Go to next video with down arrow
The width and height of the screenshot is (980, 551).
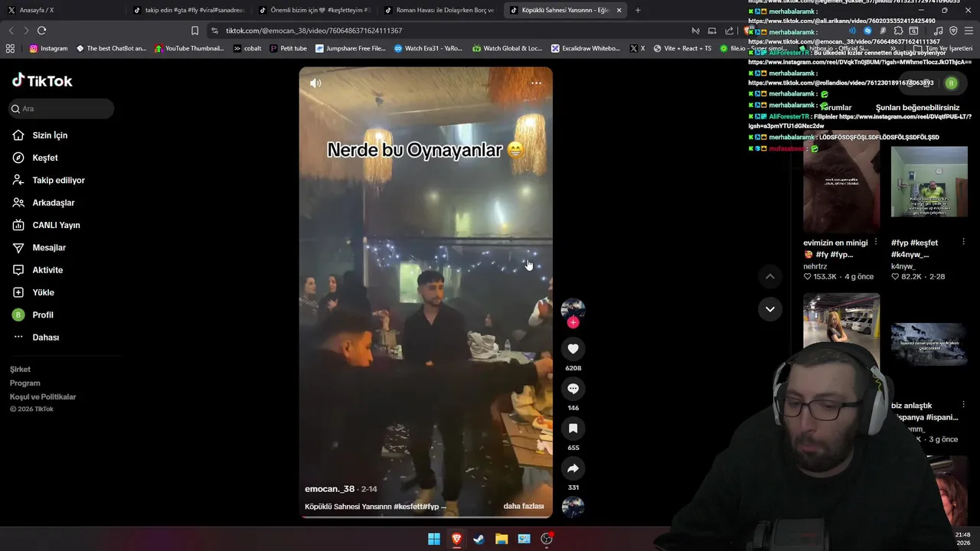click(770, 309)
